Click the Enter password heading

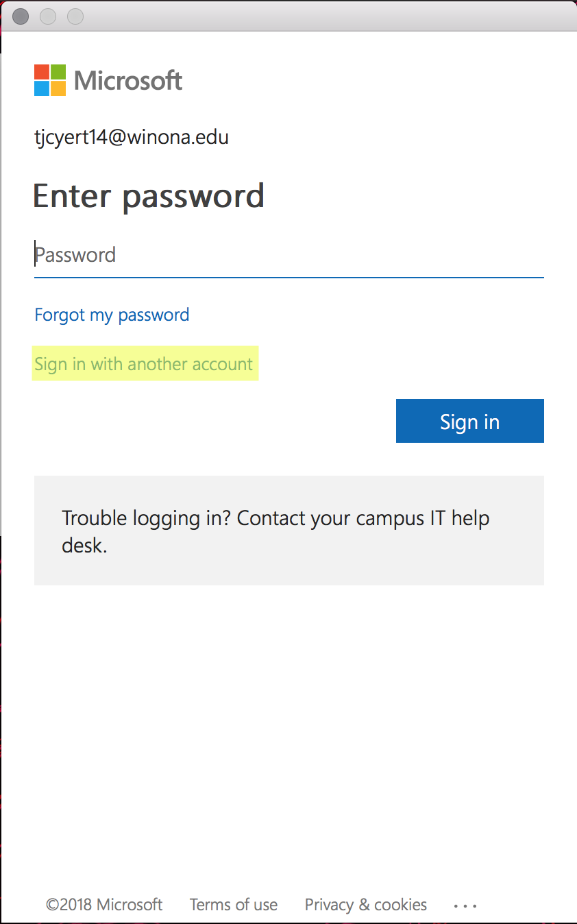pos(149,196)
